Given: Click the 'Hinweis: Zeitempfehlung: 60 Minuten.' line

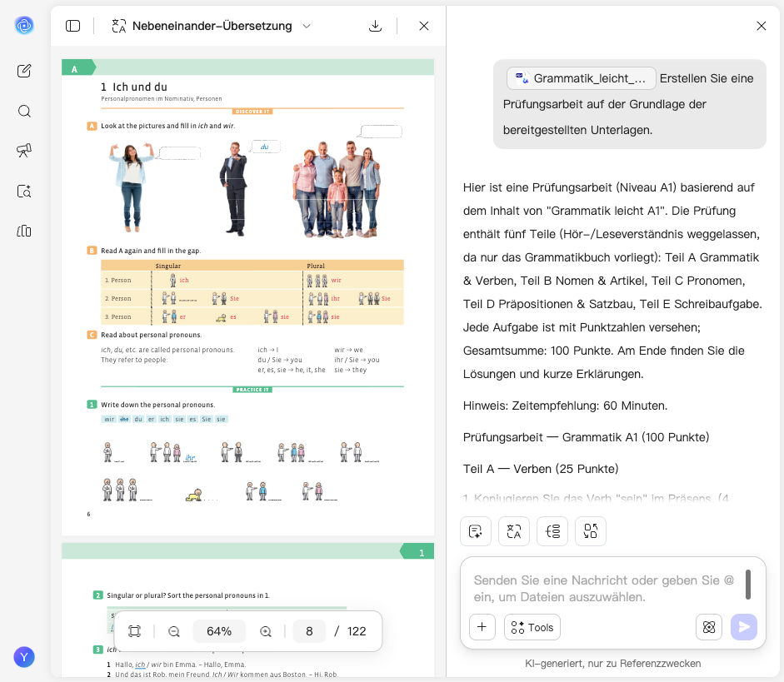Looking at the screenshot, I should (x=565, y=406).
